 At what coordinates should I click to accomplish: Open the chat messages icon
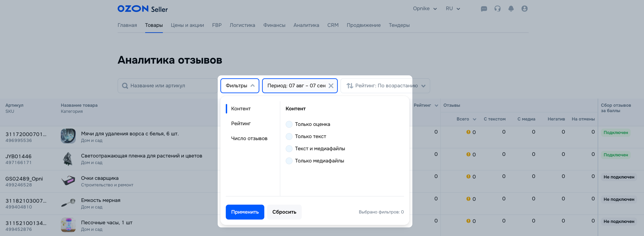484,9
